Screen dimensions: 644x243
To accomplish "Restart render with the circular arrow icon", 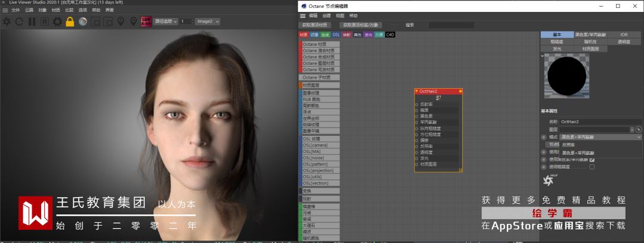I will point(19,22).
